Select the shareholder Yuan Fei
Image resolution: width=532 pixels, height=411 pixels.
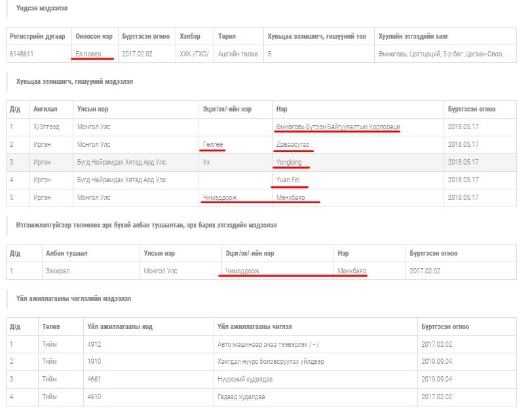(288, 180)
